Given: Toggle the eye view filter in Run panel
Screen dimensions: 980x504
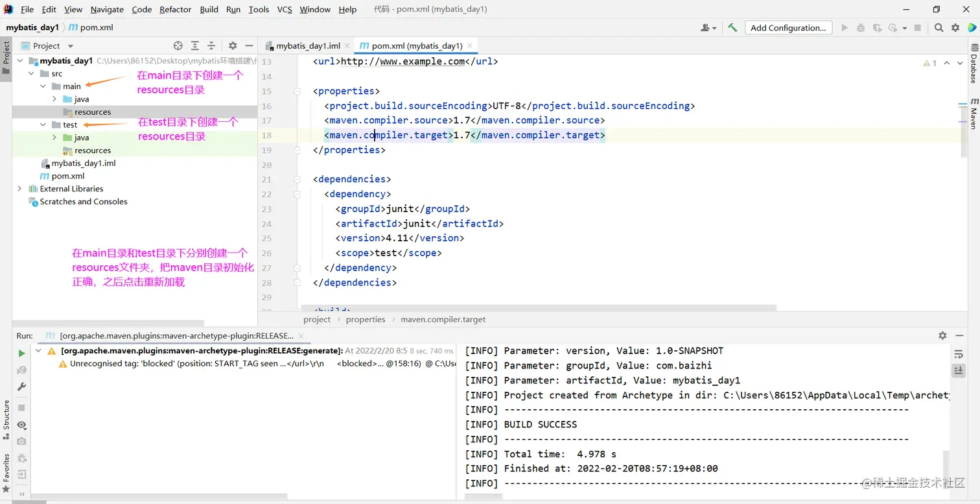Looking at the screenshot, I should coord(21,425).
